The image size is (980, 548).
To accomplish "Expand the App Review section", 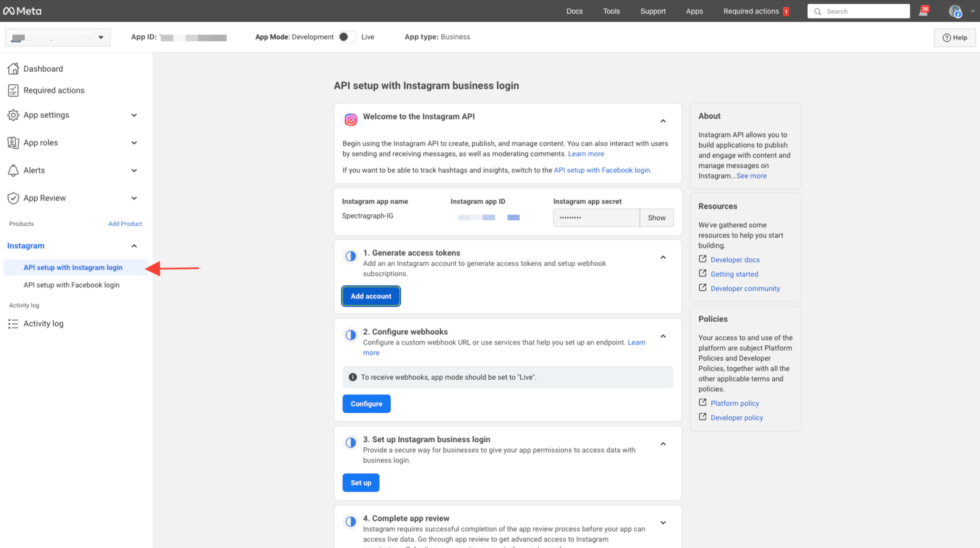I will (134, 198).
